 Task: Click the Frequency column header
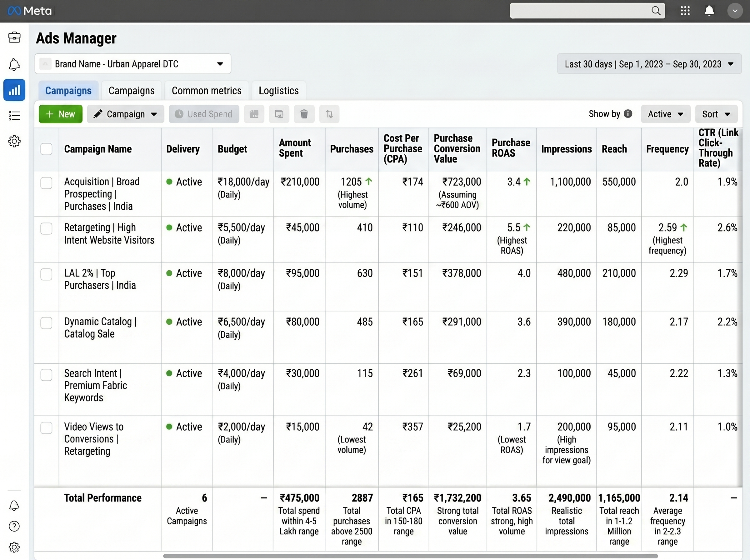667,149
